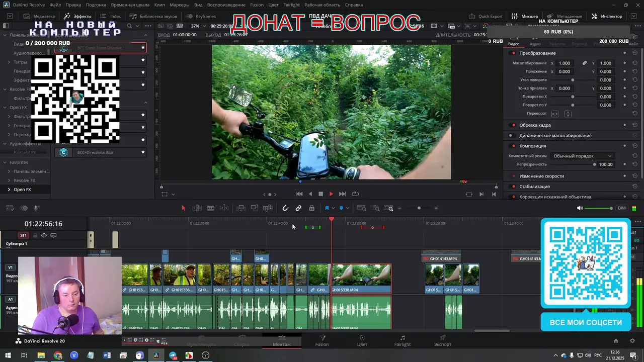Open the Микшер panel
The width and height of the screenshot is (644, 362).
(525, 16)
